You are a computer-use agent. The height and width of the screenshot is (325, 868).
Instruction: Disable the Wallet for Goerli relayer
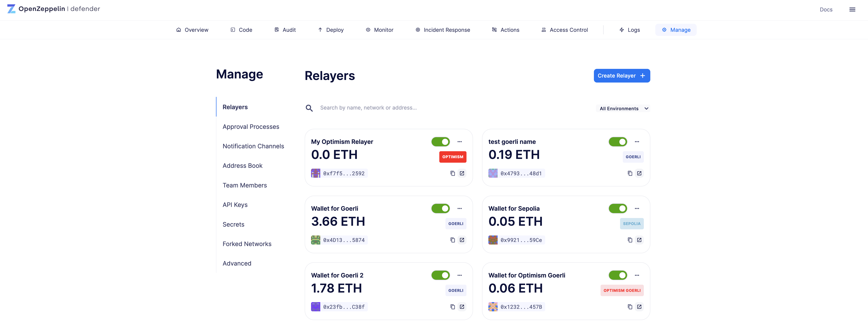[441, 208]
